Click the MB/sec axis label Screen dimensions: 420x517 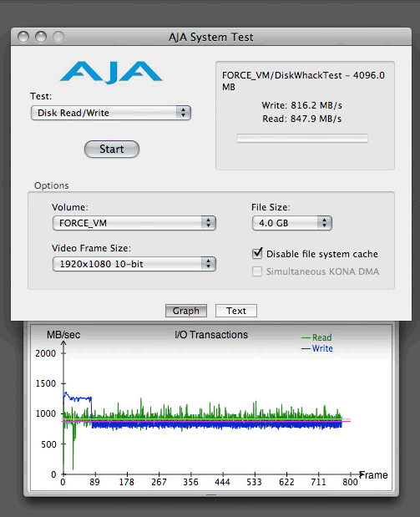[63, 335]
